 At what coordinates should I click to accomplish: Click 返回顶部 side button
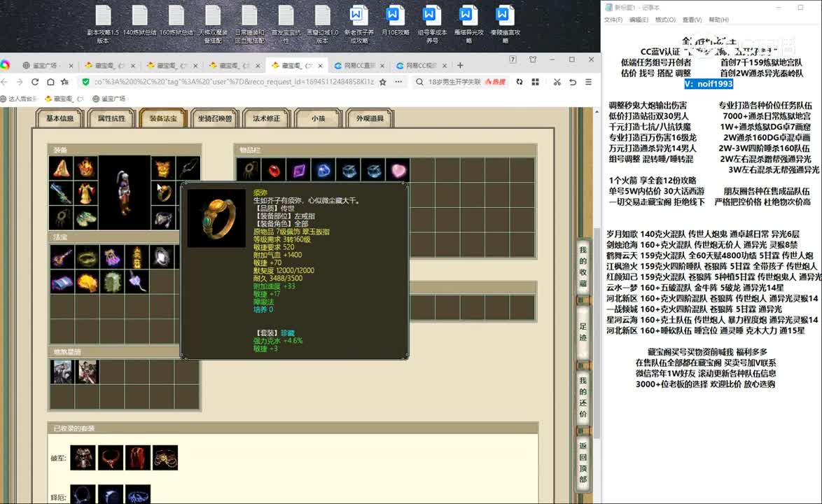[x=583, y=463]
